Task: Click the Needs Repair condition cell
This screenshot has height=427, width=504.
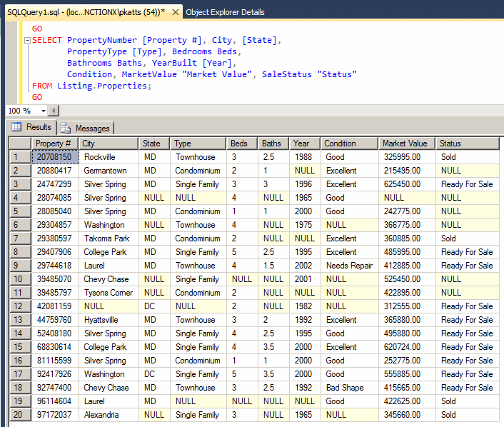Action: click(349, 266)
